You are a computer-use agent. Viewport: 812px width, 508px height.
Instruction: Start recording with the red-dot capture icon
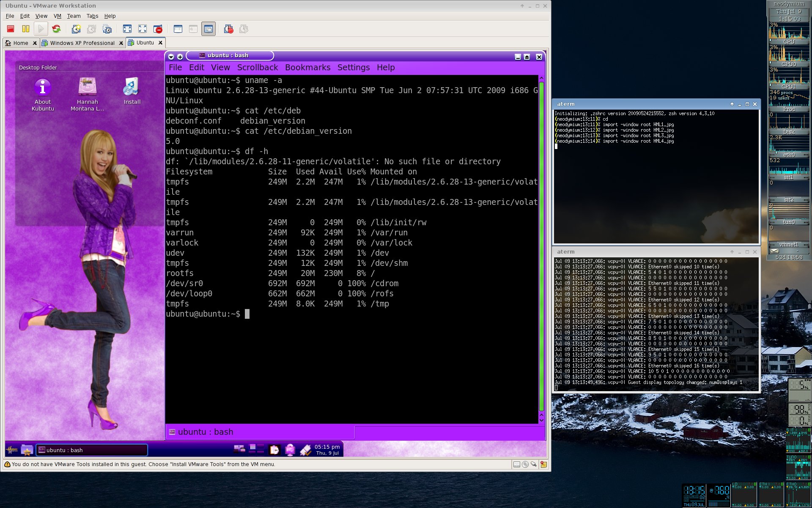coord(228,29)
